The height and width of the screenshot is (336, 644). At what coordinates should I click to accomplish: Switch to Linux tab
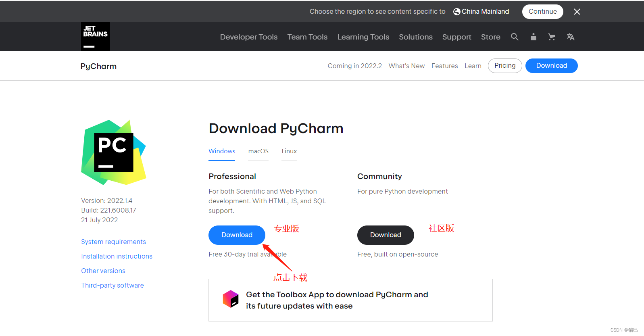[289, 151]
